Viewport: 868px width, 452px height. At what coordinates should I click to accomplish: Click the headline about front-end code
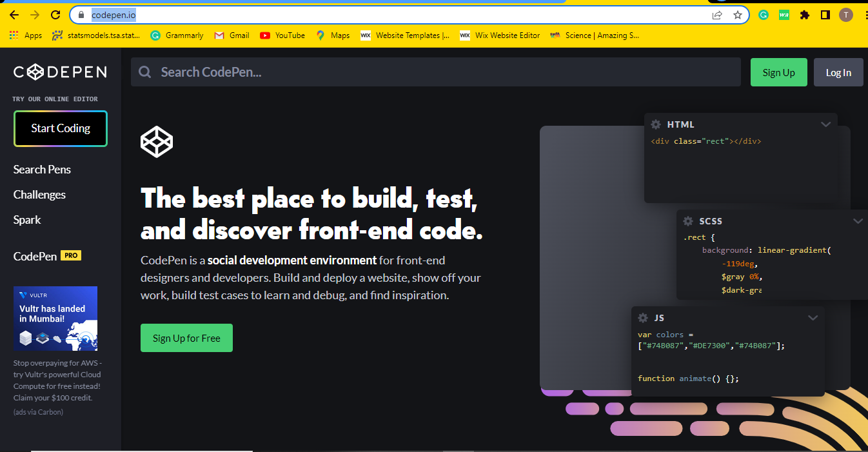click(311, 214)
